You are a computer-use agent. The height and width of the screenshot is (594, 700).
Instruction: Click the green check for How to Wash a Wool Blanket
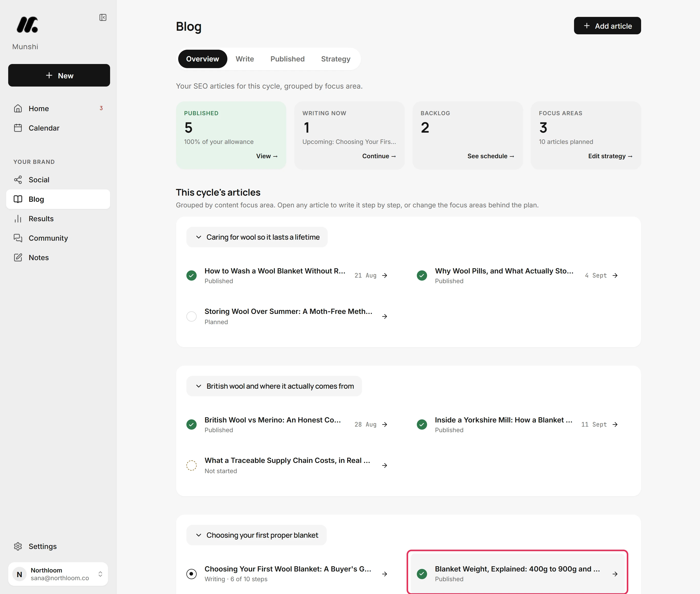click(192, 275)
